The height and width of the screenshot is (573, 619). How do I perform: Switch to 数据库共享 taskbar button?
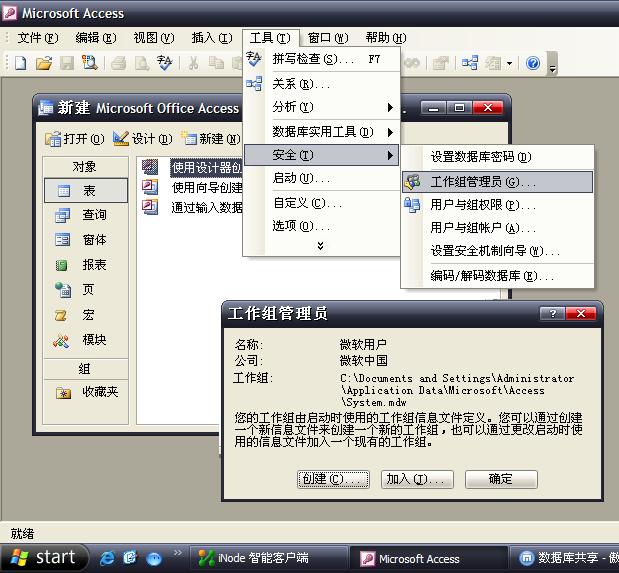[565, 558]
